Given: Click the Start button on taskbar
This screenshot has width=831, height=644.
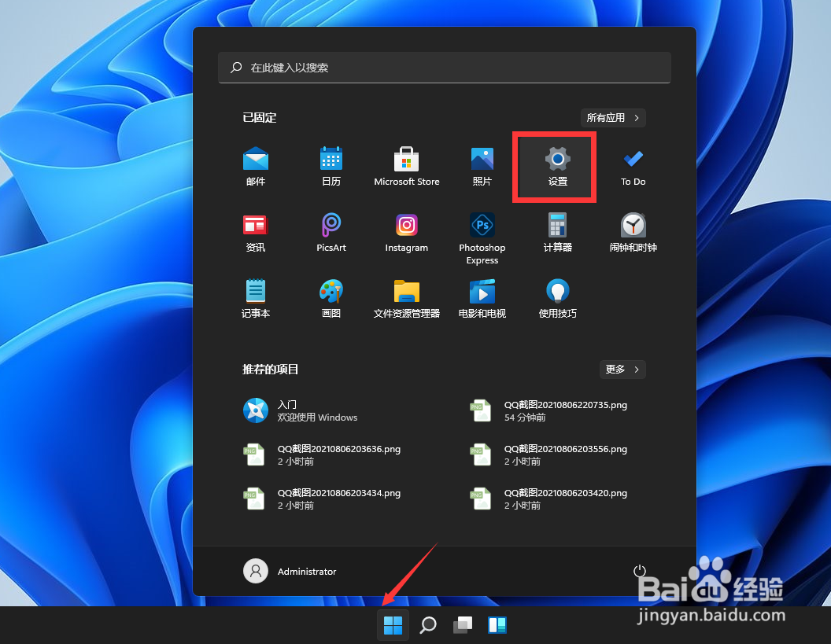Looking at the screenshot, I should coord(393,625).
